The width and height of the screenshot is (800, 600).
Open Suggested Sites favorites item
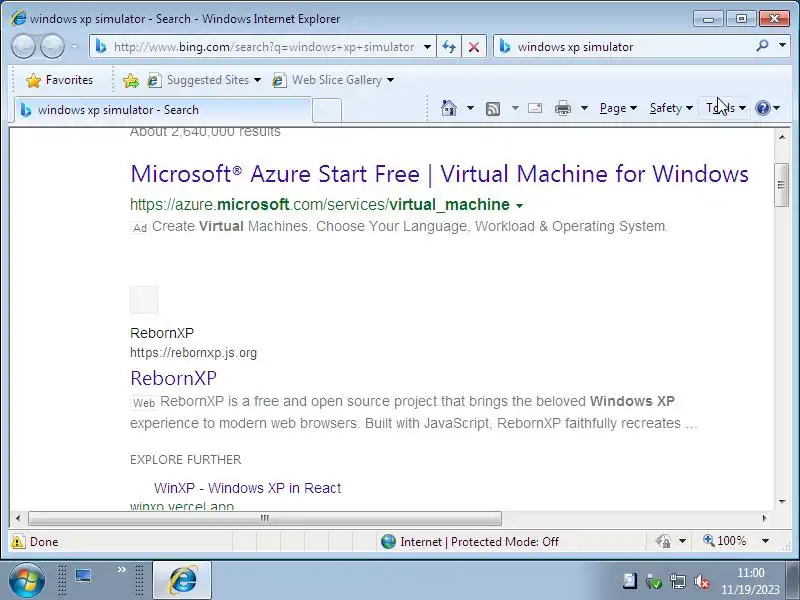click(x=199, y=80)
